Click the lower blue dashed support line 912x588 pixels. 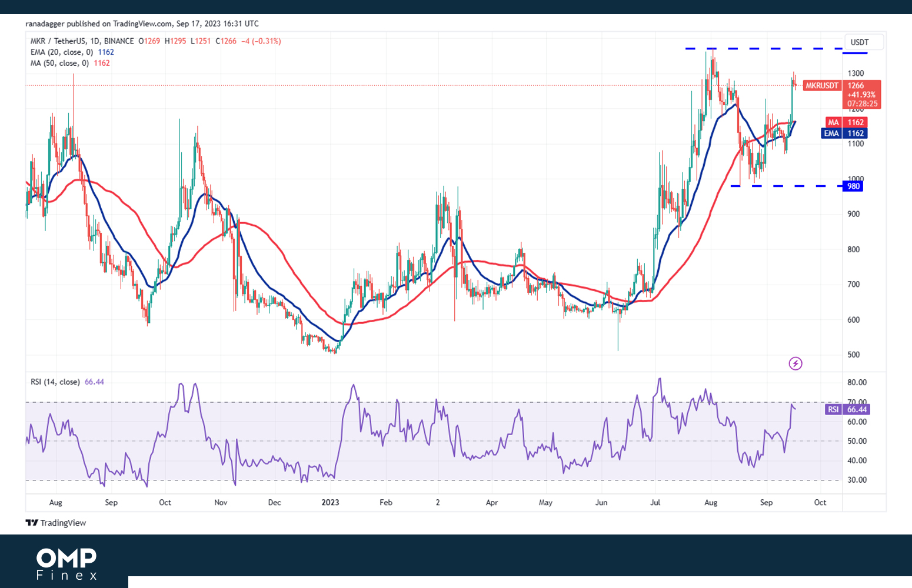coord(787,186)
